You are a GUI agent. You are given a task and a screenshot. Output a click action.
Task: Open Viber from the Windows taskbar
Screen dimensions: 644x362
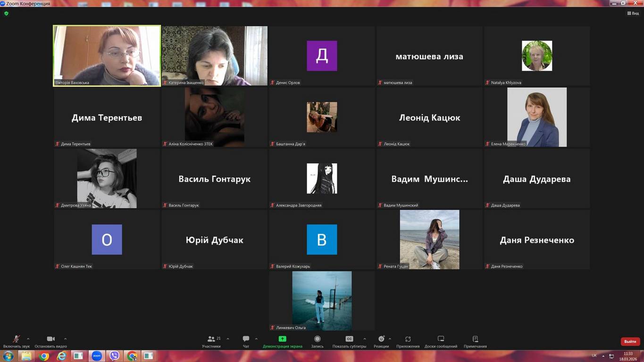(114, 356)
